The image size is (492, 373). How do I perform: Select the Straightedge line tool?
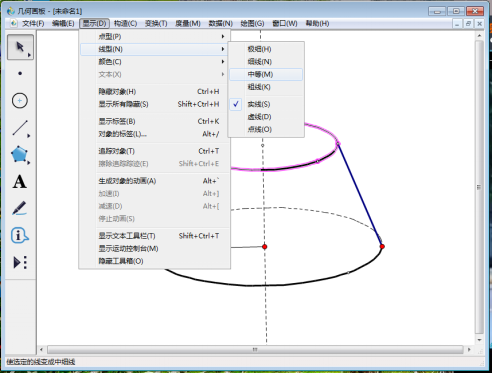tap(20, 128)
